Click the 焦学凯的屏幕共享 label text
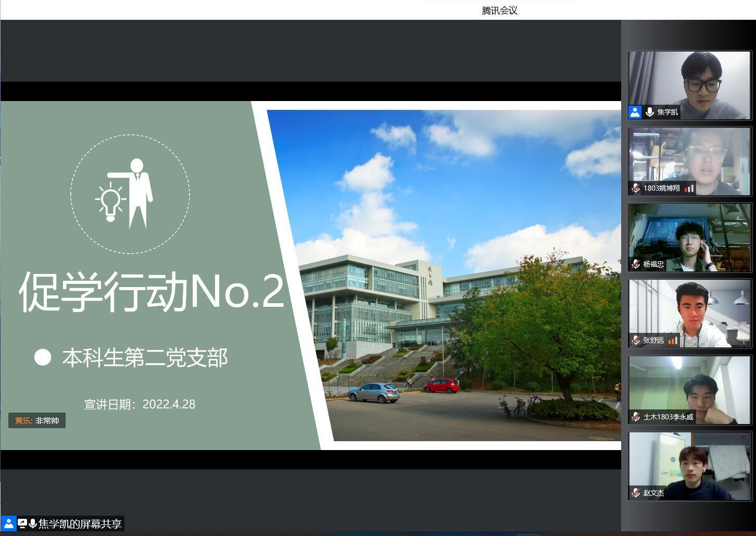The image size is (756, 536). coord(80,523)
